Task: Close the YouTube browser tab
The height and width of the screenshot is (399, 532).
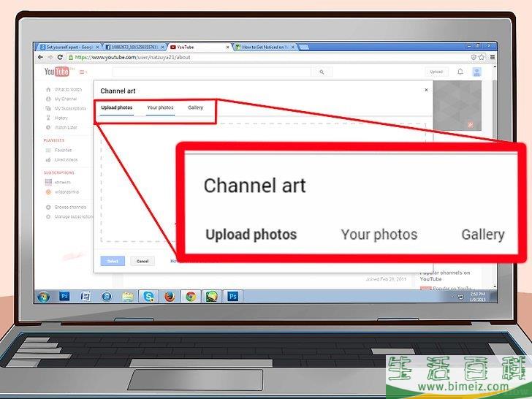Action: [x=228, y=47]
